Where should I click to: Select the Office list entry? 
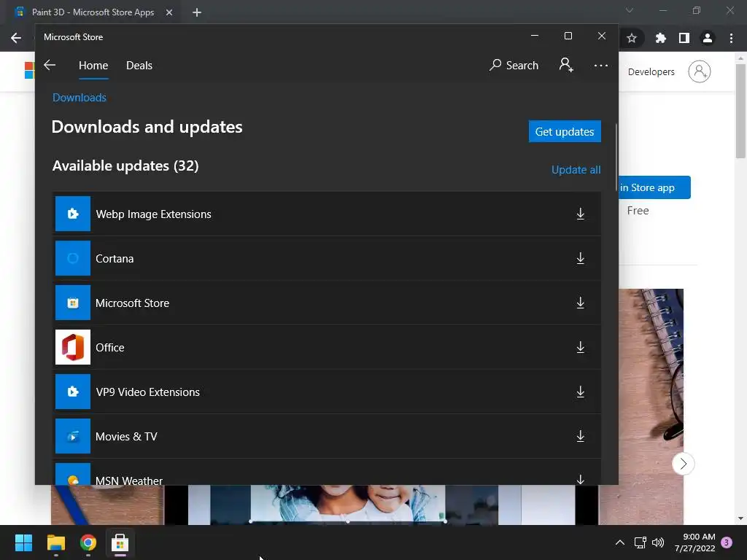point(327,347)
